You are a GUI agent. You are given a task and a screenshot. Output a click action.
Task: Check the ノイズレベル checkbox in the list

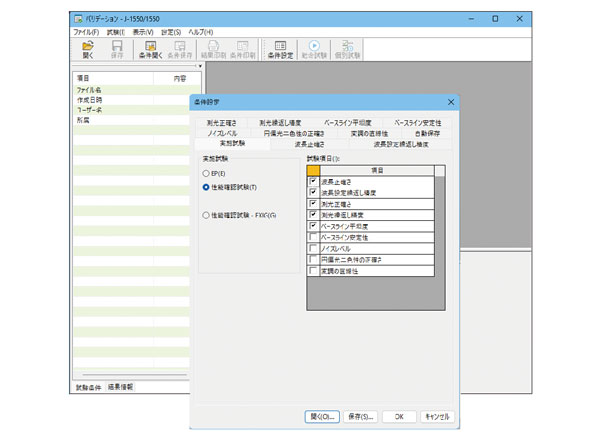313,249
